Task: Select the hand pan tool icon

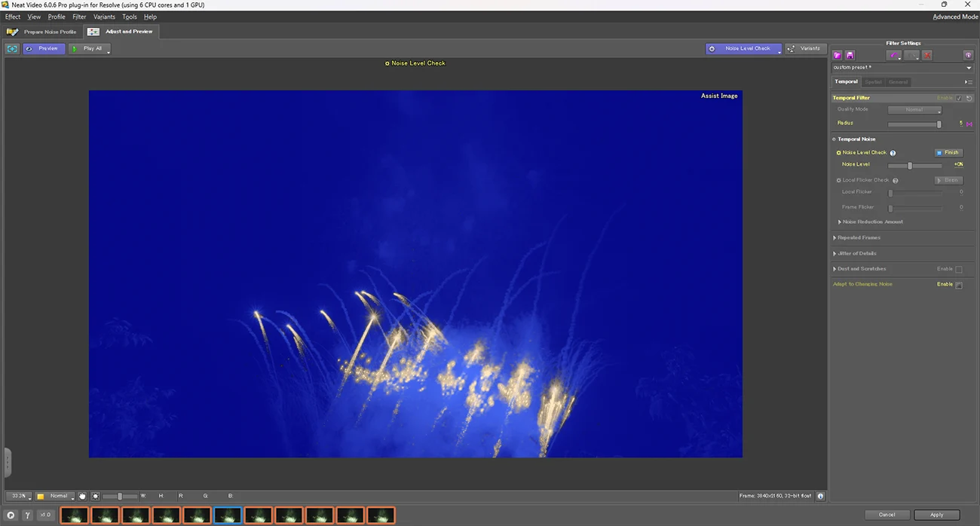Action: (x=83, y=496)
